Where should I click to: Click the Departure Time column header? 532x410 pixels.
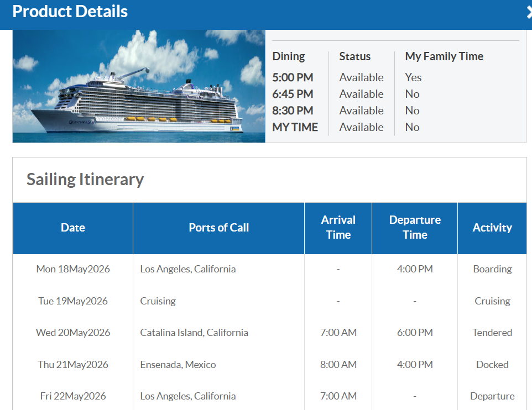pos(414,228)
